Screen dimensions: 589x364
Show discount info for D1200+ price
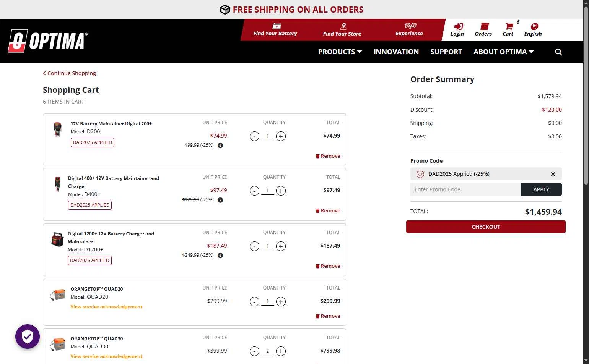click(220, 256)
